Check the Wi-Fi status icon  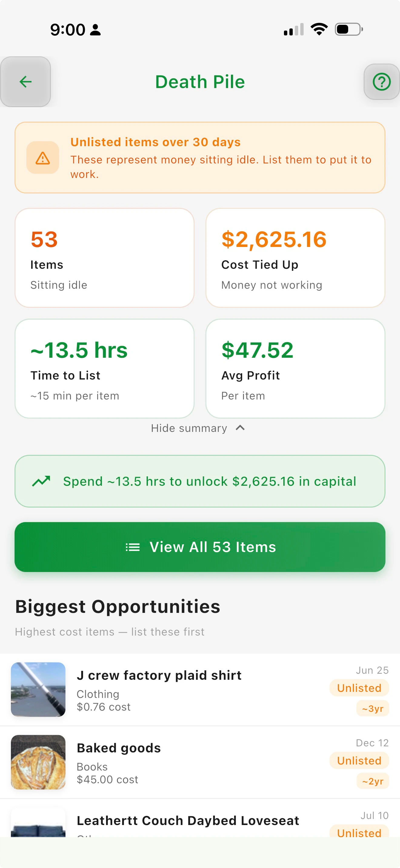[x=319, y=29]
